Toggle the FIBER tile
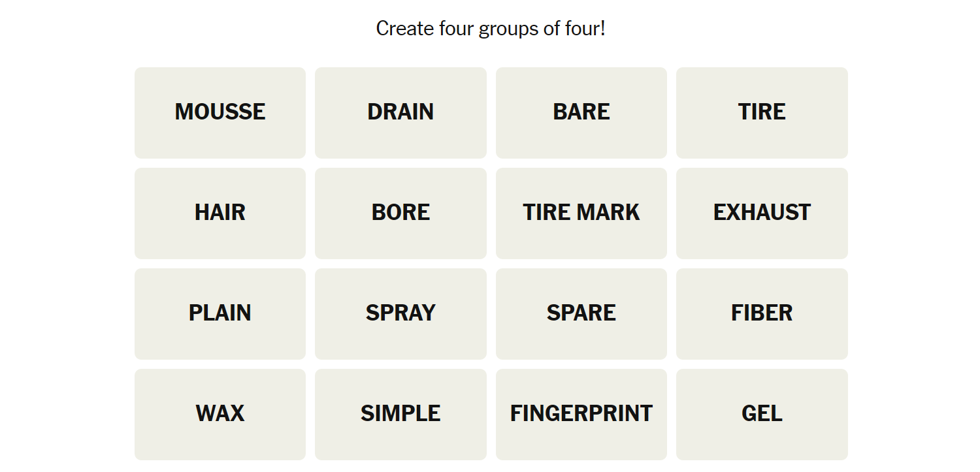 click(x=762, y=313)
